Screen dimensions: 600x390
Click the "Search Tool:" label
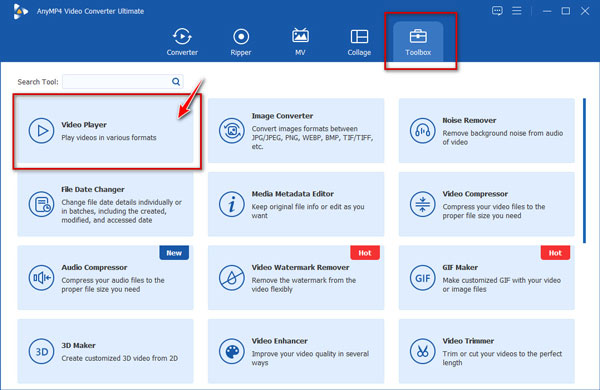[x=38, y=82]
